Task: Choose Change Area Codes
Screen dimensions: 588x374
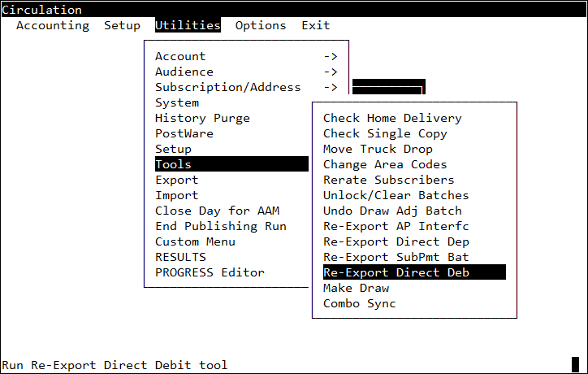Action: tap(385, 164)
